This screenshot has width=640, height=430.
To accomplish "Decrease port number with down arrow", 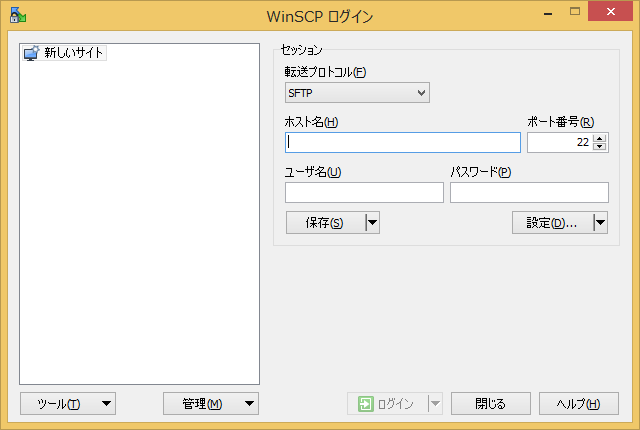I will point(600,147).
